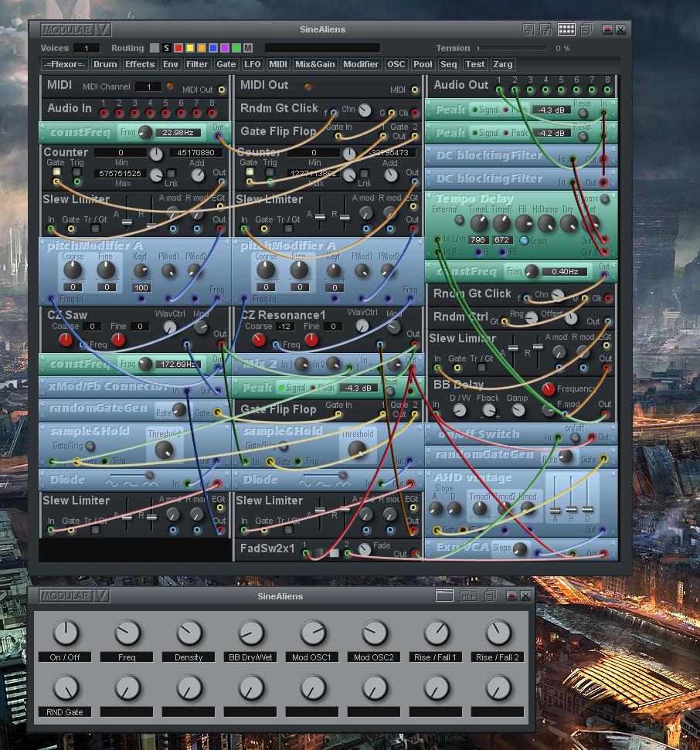Toggle Lnk button on Counter with Max 575751525
The width and height of the screenshot is (700, 750).
(x=170, y=173)
